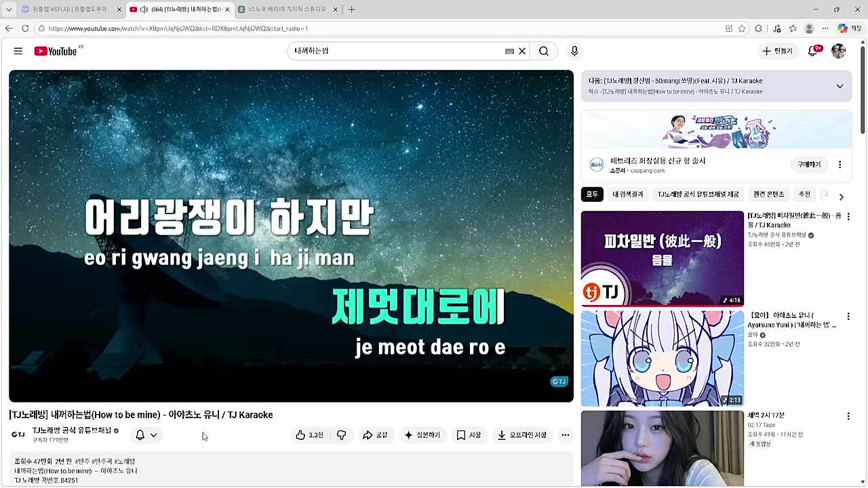Click the 페브리즈 ad banner image

pyautogui.click(x=716, y=130)
